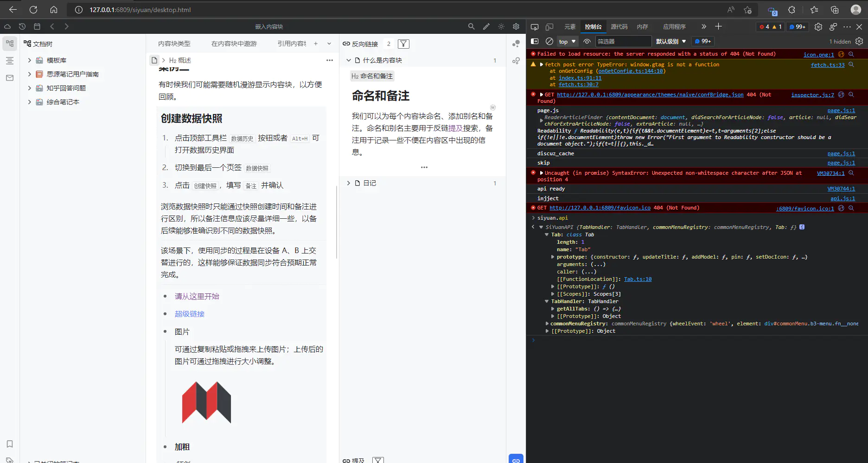Click the SiYuan search magnifier icon
Screen dimensions: 868x463
pyautogui.click(x=471, y=26)
